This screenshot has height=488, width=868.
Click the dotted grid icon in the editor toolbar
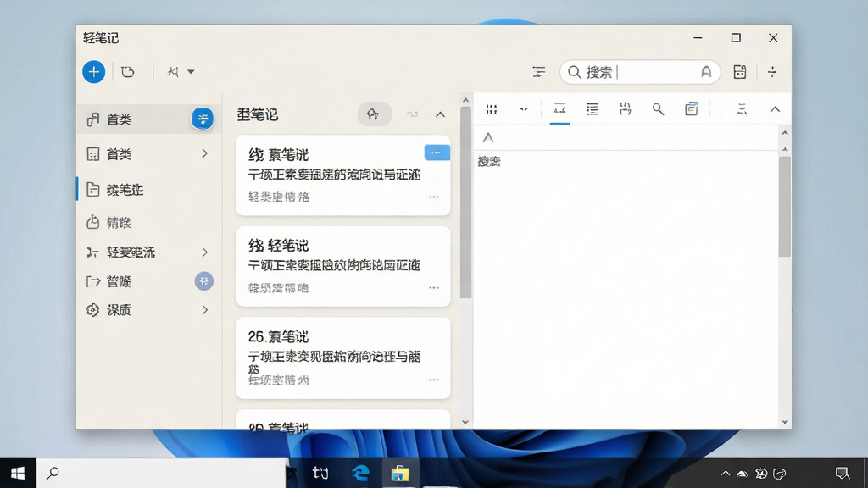[492, 109]
